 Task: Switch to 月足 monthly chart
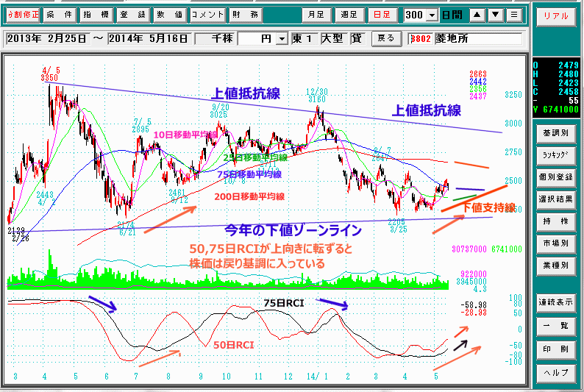316,15
